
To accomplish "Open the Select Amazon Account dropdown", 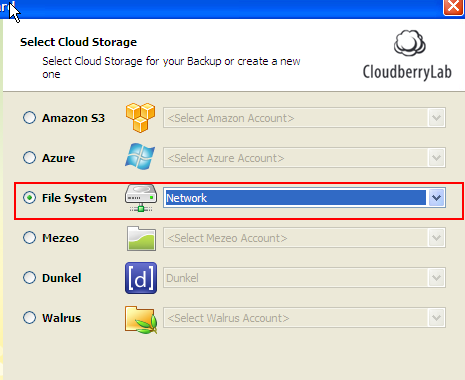I will [304, 118].
